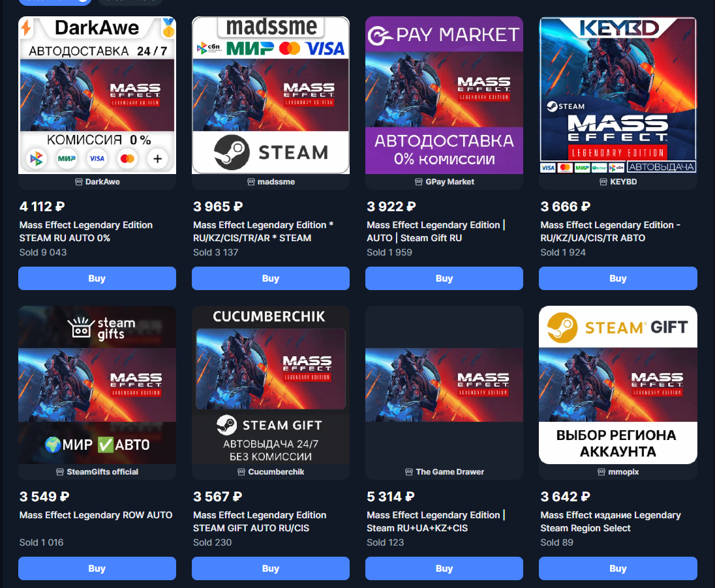Open Mass Effect издание Legendary Steam Region Select title
Screen dimensions: 715x588
pos(611,522)
